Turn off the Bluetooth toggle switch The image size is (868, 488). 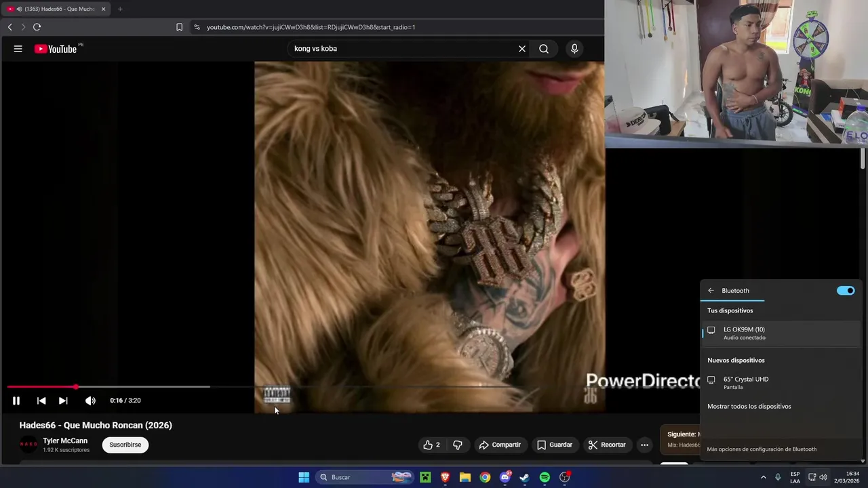pos(846,291)
